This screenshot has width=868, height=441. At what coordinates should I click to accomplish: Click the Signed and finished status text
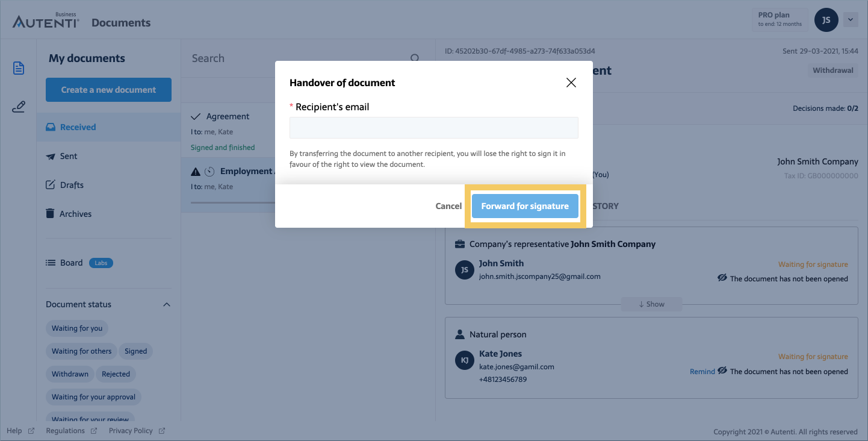click(223, 148)
